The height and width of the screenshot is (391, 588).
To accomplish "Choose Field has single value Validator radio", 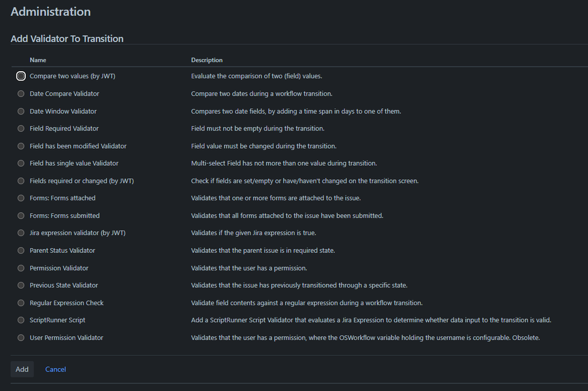I will tap(21, 163).
